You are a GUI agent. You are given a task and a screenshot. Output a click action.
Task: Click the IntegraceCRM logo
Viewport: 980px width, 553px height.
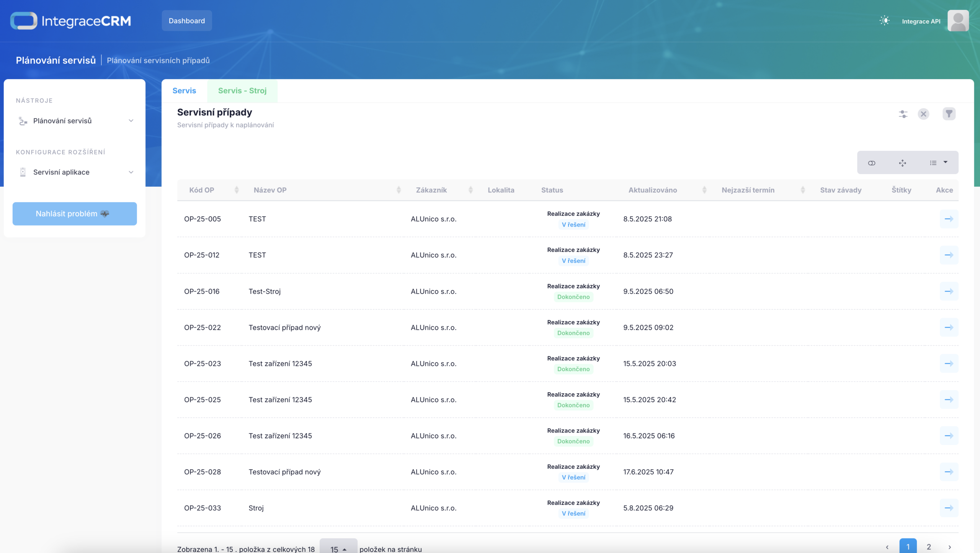[71, 21]
